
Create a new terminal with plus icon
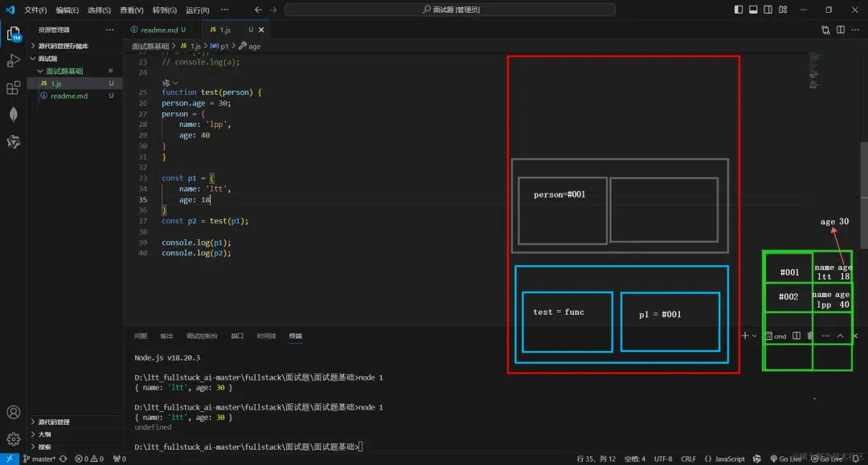744,336
